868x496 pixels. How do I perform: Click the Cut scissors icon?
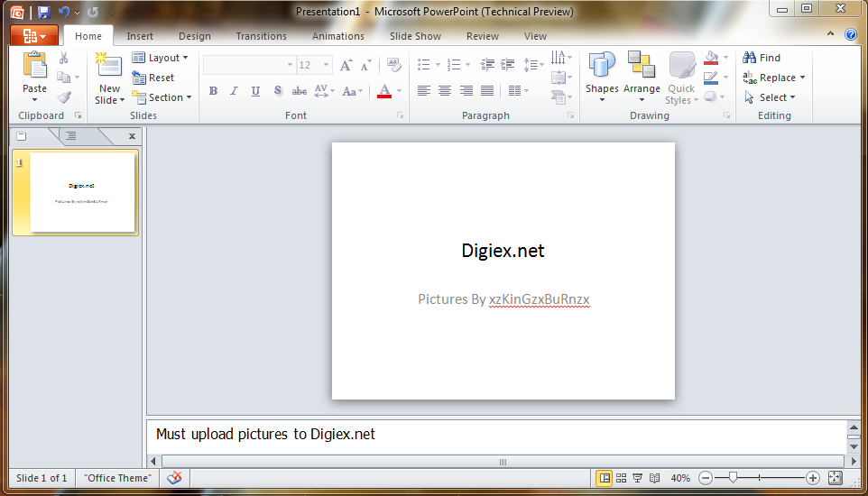64,58
